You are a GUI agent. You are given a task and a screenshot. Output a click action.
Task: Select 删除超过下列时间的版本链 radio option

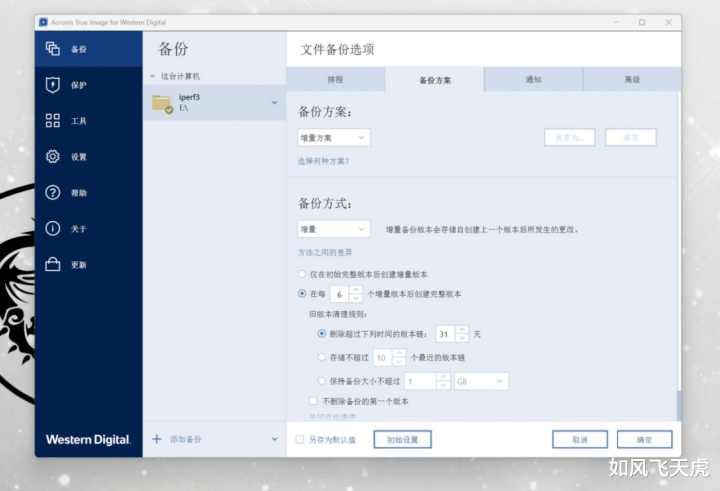pos(322,334)
